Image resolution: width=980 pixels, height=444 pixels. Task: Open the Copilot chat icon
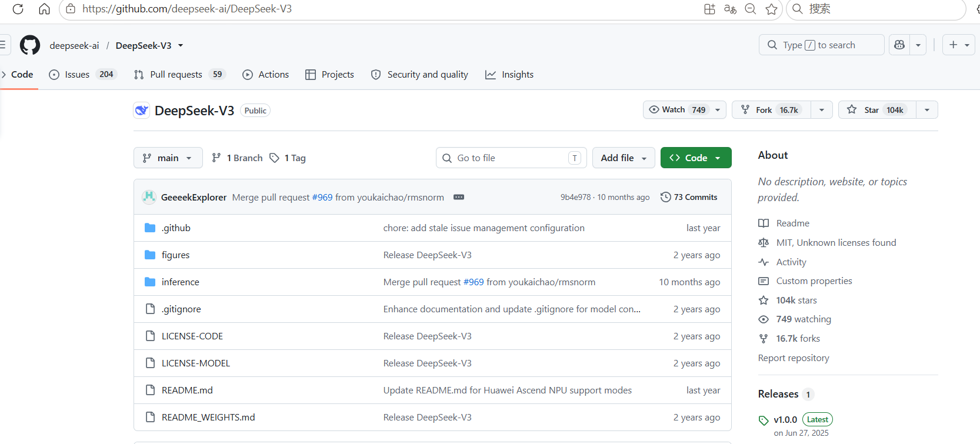pos(899,45)
